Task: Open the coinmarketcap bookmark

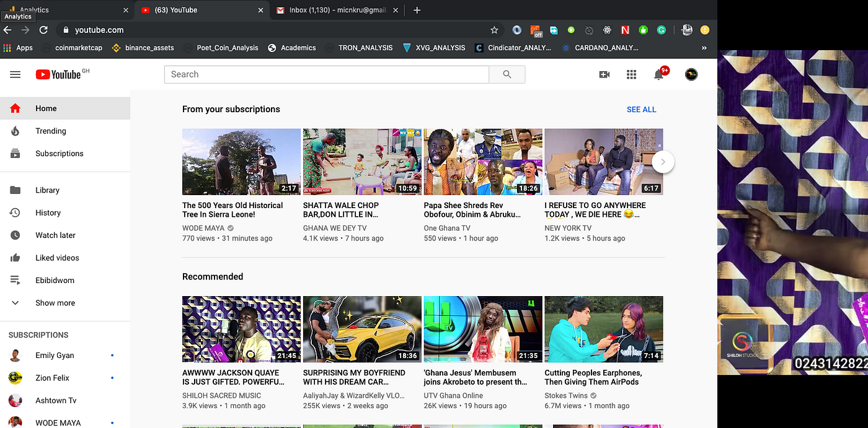Action: pyautogui.click(x=72, y=48)
